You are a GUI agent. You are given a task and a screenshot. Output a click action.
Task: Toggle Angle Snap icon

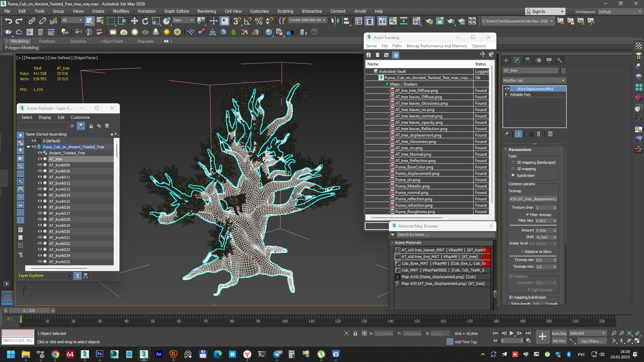[248, 21]
